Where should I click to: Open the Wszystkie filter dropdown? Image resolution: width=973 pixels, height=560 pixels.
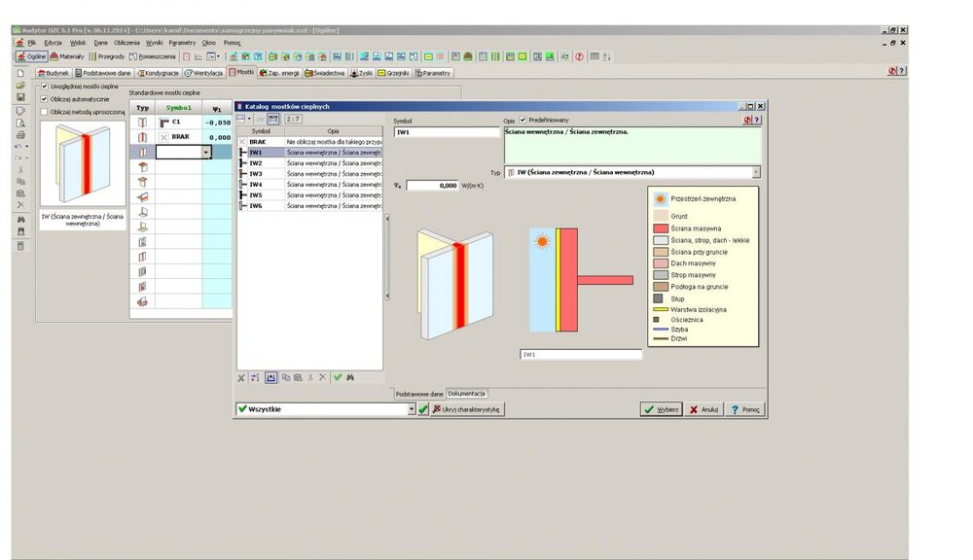412,409
